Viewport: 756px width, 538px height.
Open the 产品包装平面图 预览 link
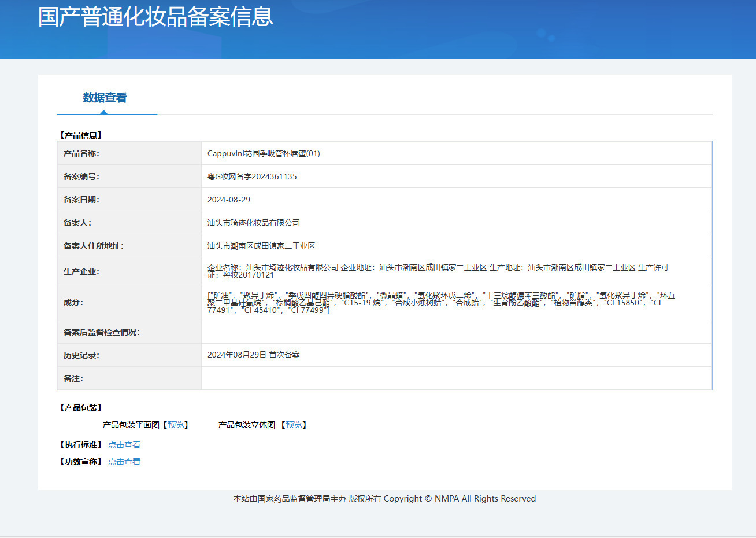point(175,425)
